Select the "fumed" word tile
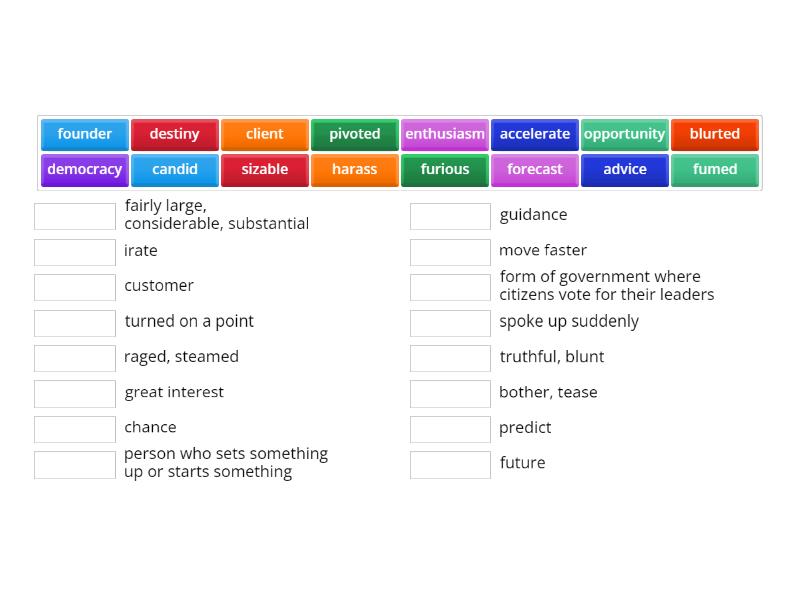 point(715,170)
